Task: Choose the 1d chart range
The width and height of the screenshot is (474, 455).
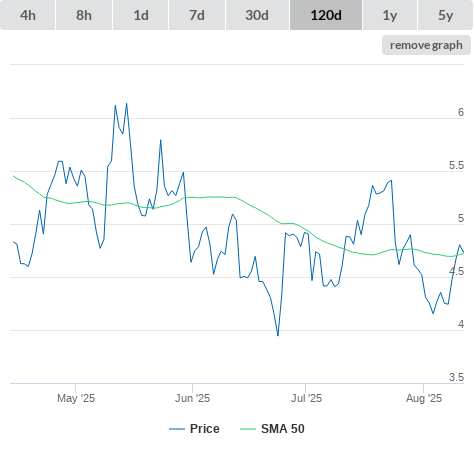Action: point(141,15)
